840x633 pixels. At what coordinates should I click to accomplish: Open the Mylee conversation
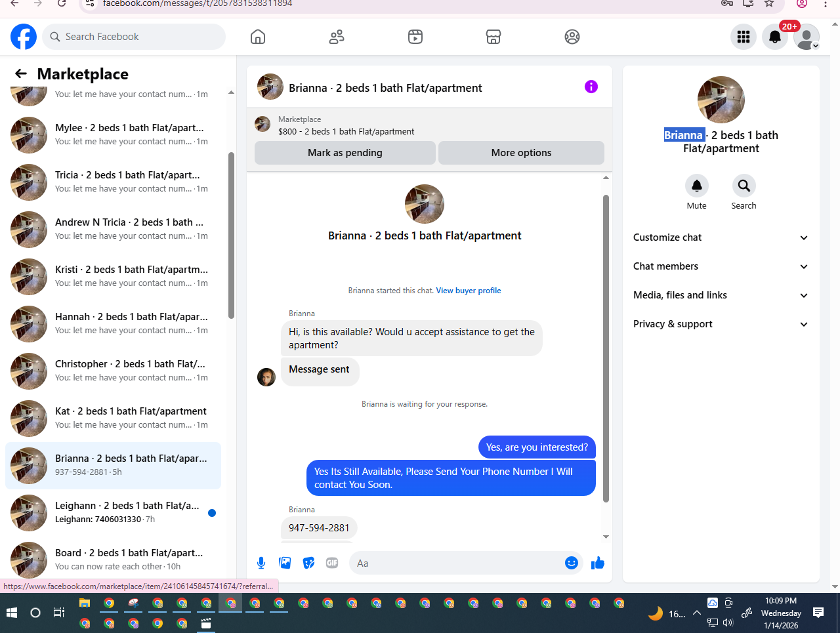point(113,134)
